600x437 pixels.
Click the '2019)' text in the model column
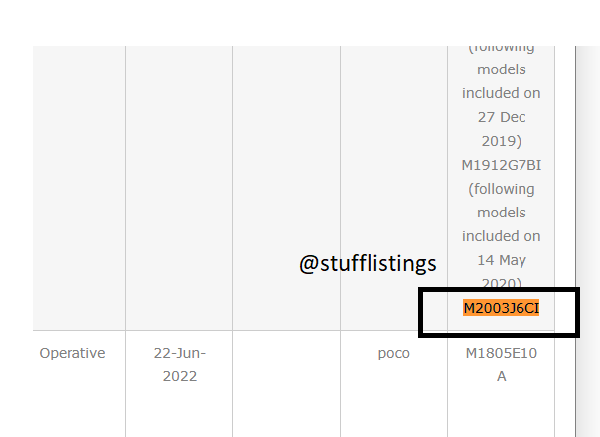click(501, 141)
